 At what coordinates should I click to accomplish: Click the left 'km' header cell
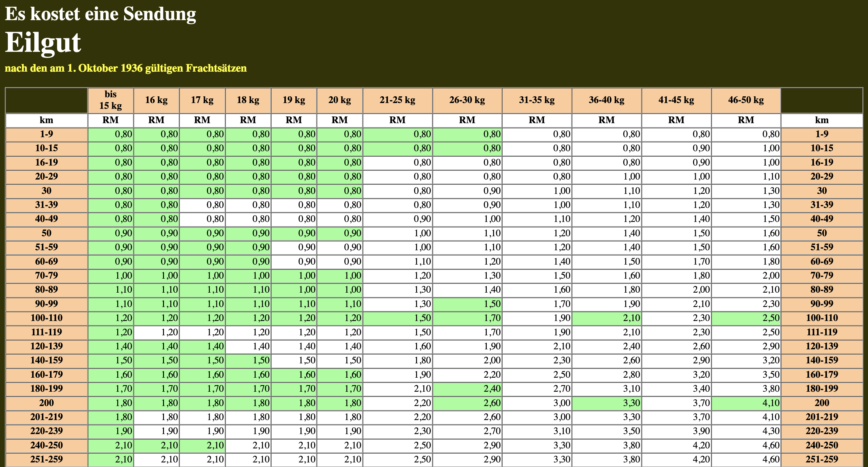(x=47, y=120)
